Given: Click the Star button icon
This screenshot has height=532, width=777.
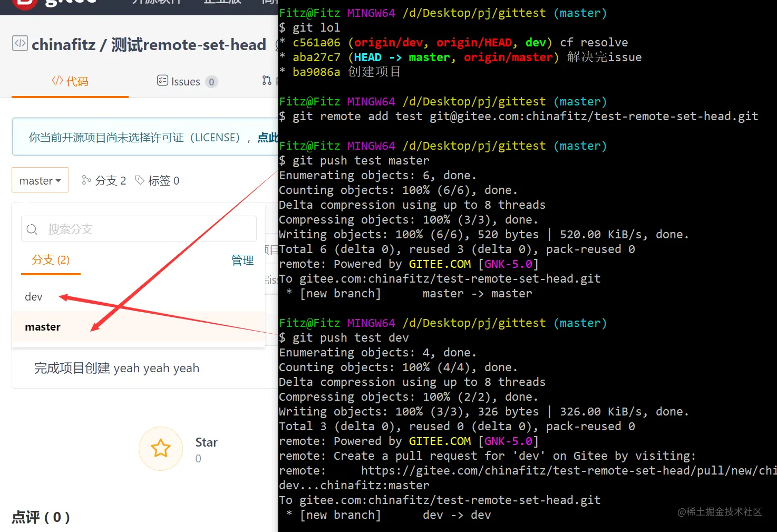Looking at the screenshot, I should tap(161, 449).
